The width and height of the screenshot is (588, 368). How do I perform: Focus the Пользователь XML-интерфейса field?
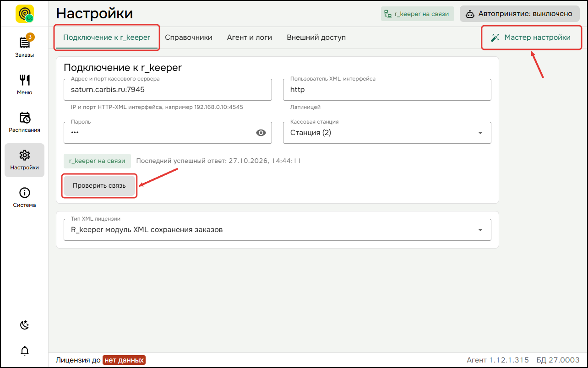tap(387, 90)
